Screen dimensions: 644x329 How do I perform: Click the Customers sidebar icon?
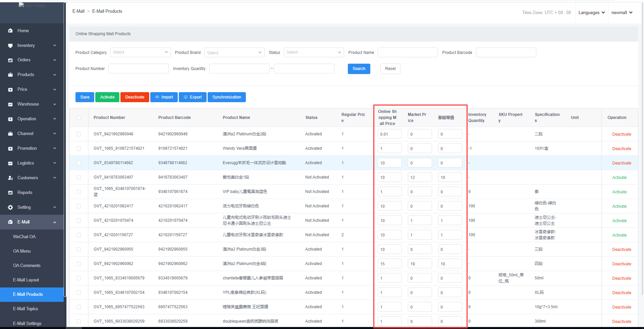pos(10,178)
